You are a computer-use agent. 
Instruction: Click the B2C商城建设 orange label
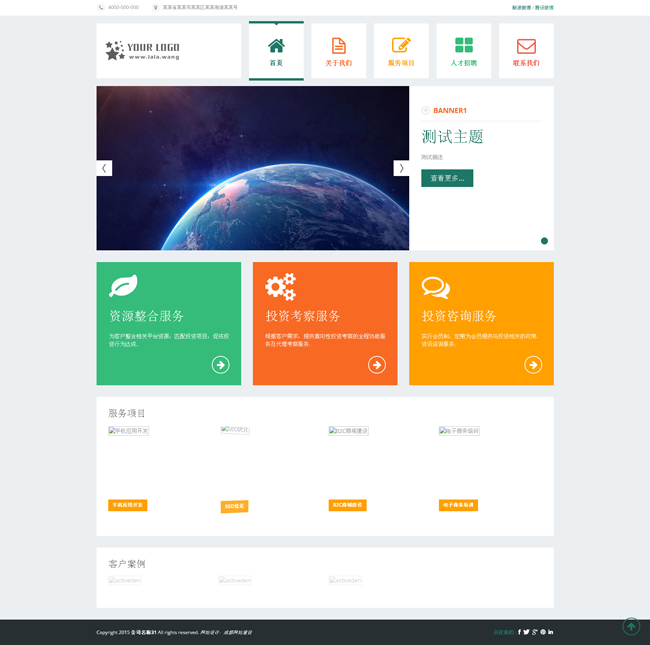347,505
